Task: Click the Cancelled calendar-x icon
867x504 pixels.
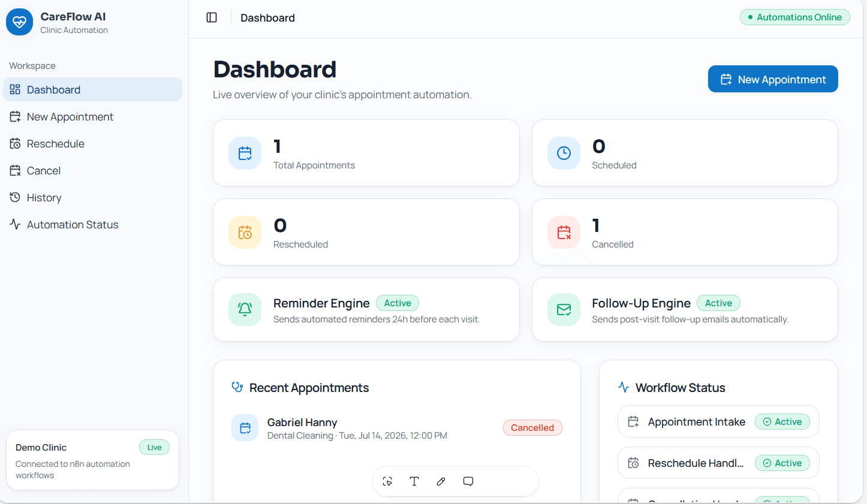Action: [564, 232]
